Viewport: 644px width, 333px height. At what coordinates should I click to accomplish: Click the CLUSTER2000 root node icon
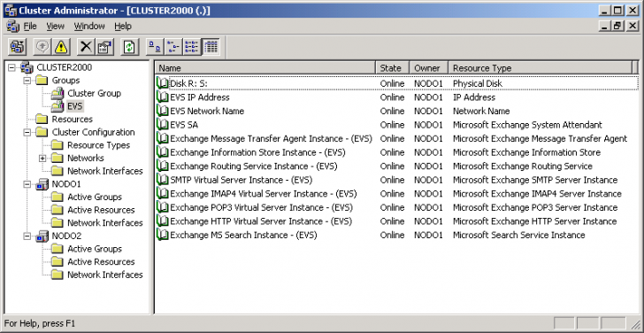click(27, 67)
